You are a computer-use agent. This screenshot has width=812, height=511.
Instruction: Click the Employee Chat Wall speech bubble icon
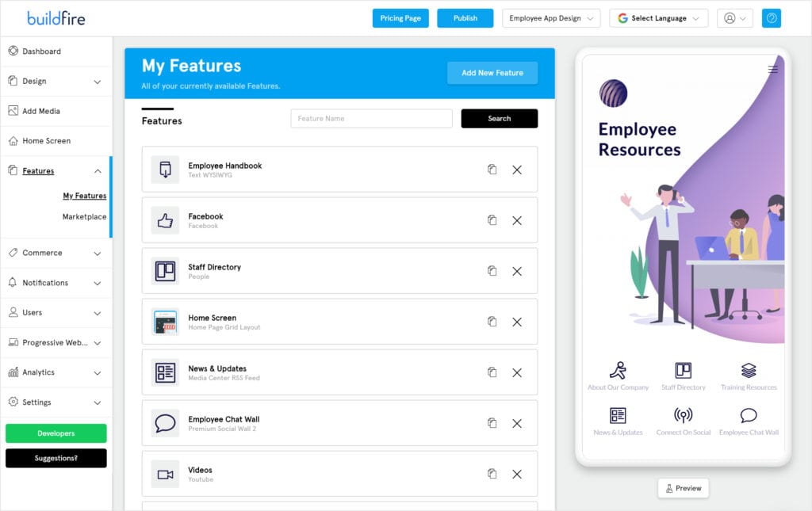coord(165,423)
